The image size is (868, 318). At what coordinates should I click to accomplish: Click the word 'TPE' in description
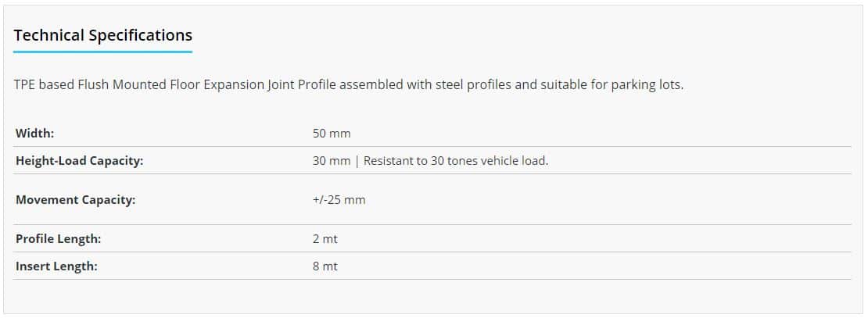25,86
